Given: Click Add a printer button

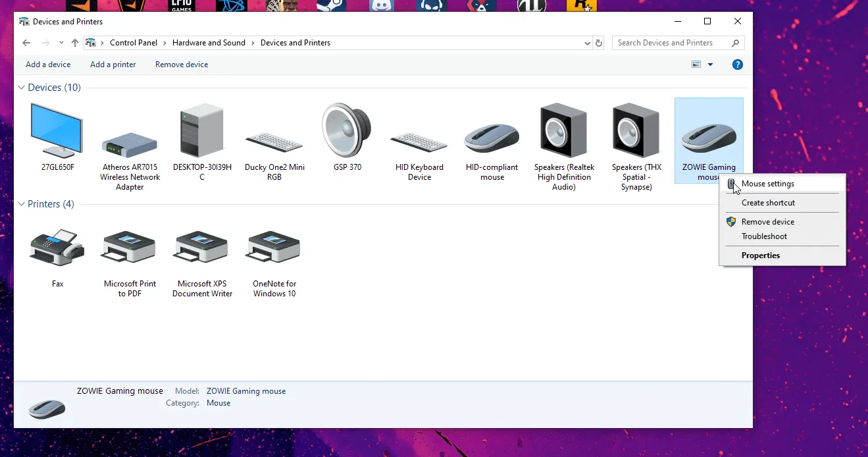Looking at the screenshot, I should click(113, 65).
